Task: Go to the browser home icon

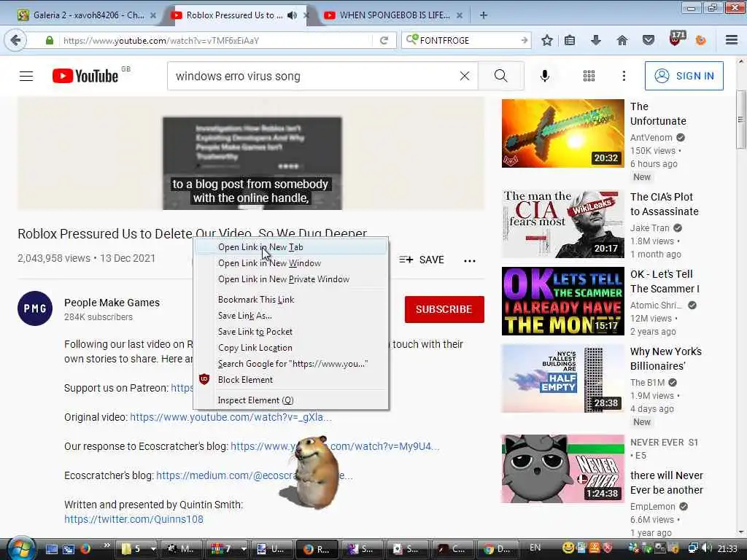Action: [x=622, y=41]
